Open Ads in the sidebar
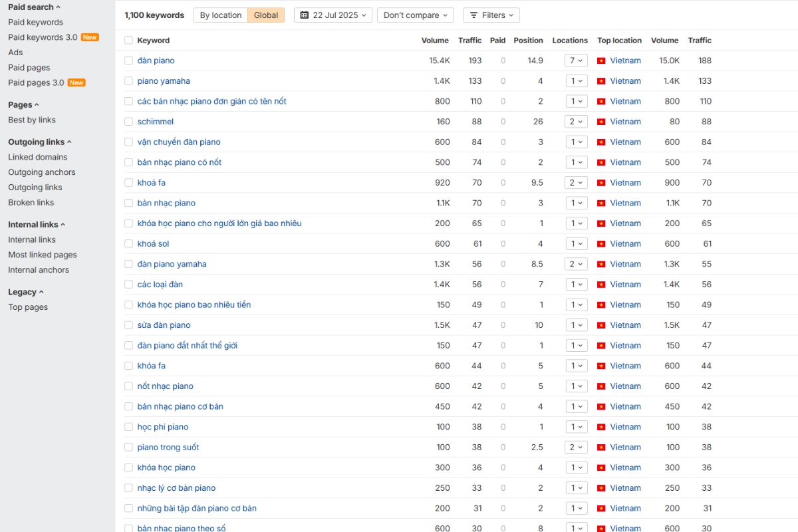Image resolution: width=798 pixels, height=532 pixels. click(x=15, y=53)
